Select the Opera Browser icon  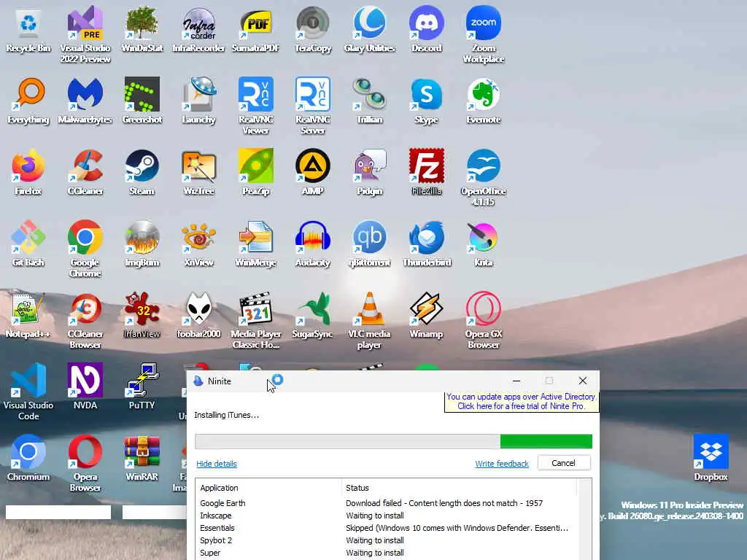tap(85, 464)
